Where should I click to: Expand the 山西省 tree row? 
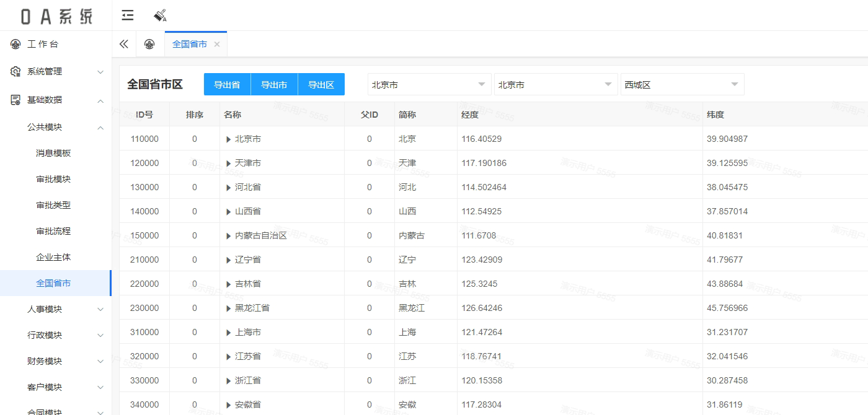point(229,212)
